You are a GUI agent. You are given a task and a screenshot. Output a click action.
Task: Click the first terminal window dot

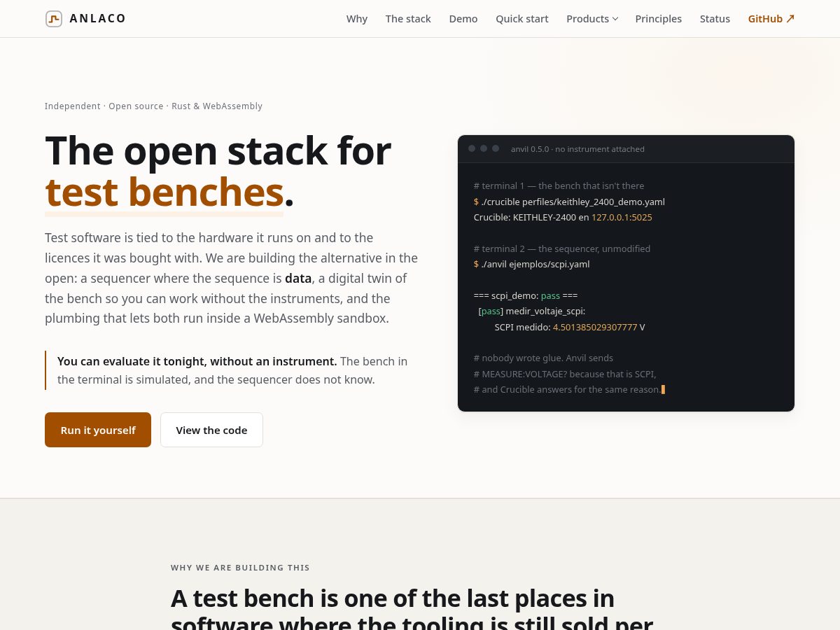[x=472, y=148]
